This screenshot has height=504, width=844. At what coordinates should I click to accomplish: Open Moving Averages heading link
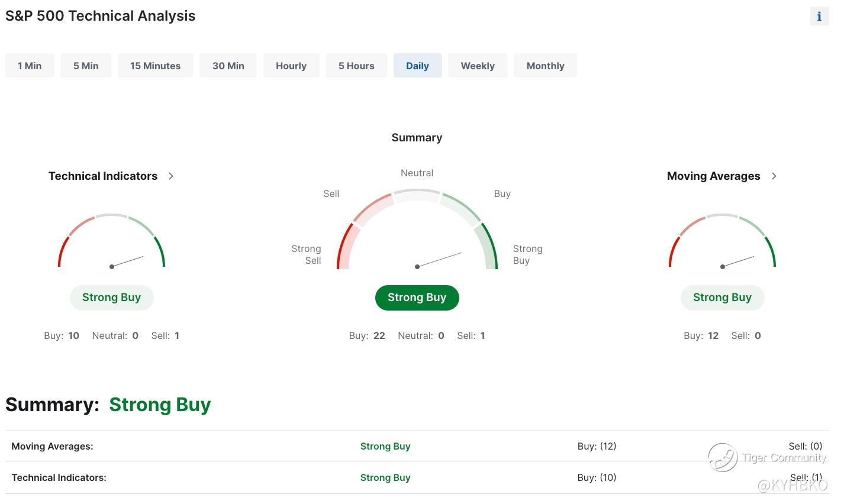pyautogui.click(x=713, y=176)
